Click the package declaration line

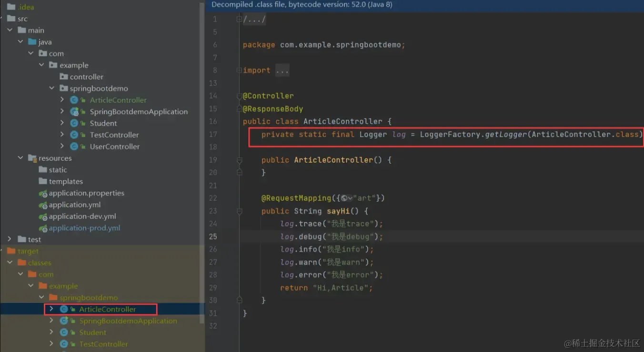click(324, 45)
